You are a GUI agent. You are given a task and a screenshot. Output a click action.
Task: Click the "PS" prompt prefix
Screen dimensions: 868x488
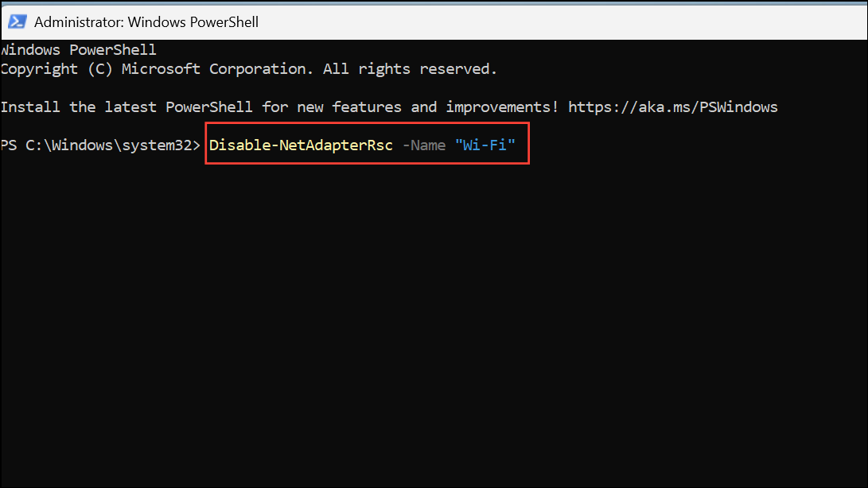pyautogui.click(x=9, y=145)
